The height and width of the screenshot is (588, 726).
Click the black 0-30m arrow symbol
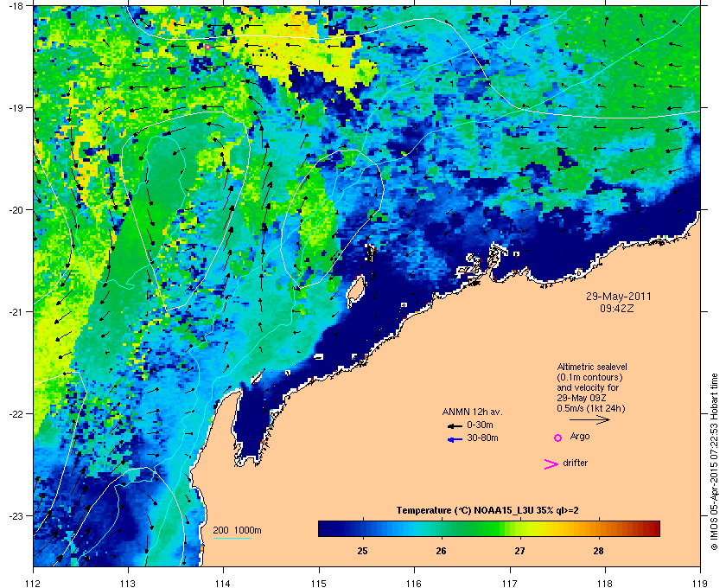click(x=455, y=425)
